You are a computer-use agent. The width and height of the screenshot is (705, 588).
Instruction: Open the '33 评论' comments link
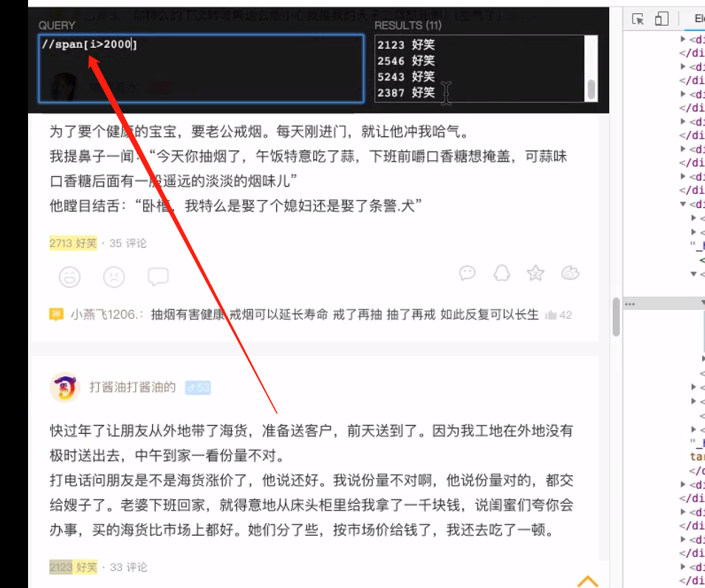tap(128, 567)
